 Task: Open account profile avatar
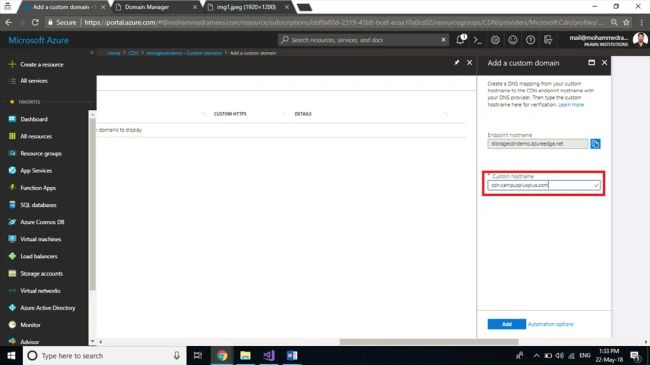(x=640, y=40)
